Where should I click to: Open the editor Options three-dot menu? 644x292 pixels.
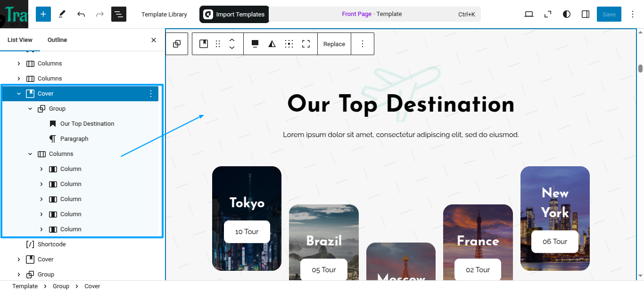click(633, 14)
